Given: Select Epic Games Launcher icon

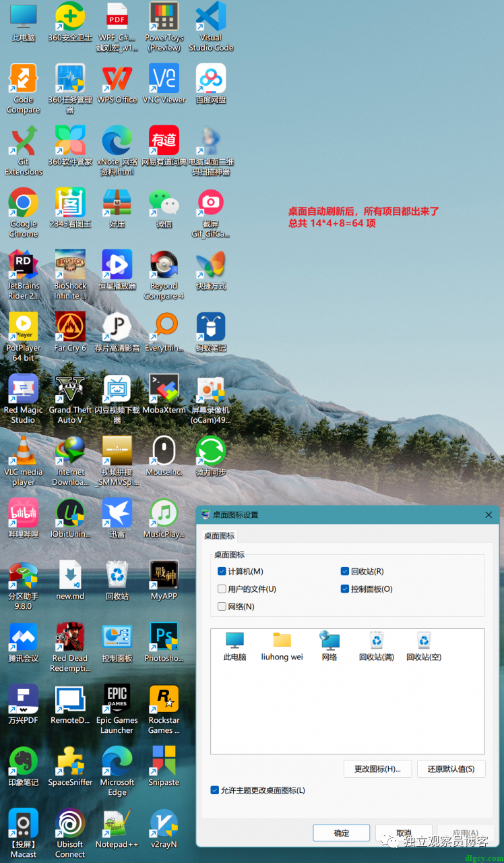Looking at the screenshot, I should click(117, 709).
